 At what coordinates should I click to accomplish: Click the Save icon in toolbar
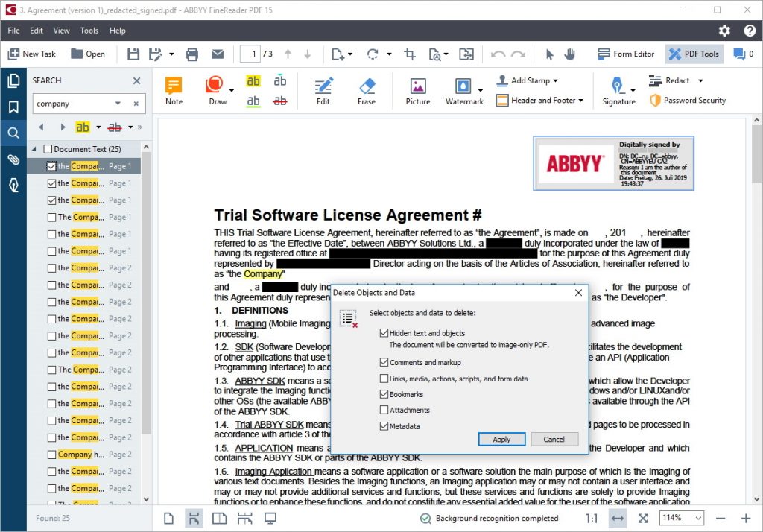[x=133, y=54]
